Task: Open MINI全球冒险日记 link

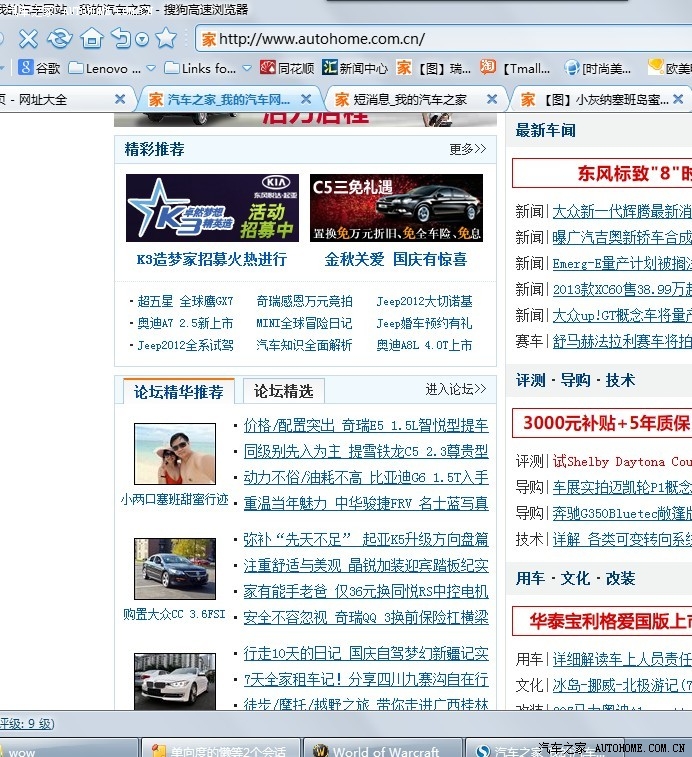Action: 304,323
